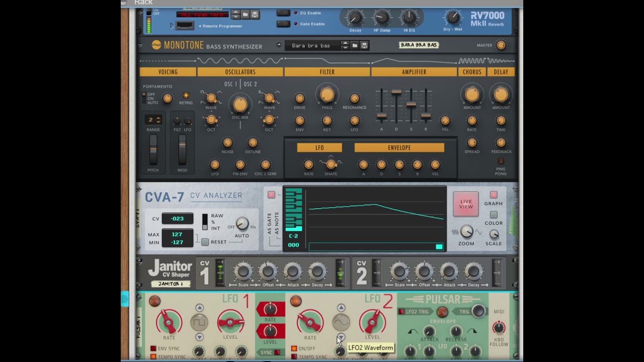Viewport: 644px width, 362px height.
Task: Switch the portamento OFF/ON/AUTO selector
Action: point(144,98)
